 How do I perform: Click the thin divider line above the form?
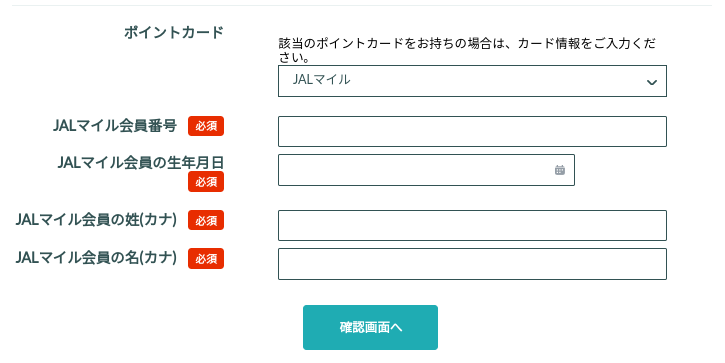(x=362, y=5)
